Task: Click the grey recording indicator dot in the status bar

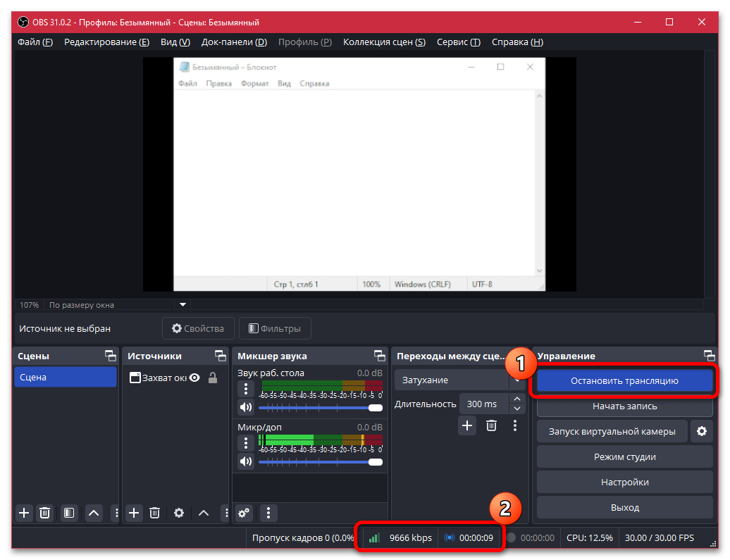Action: (x=511, y=538)
